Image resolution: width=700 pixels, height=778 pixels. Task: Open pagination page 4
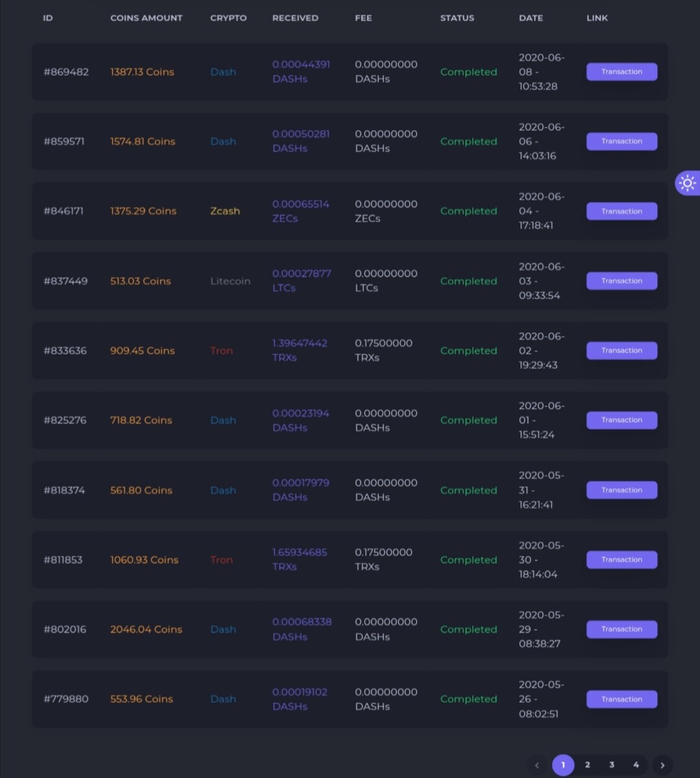636,765
